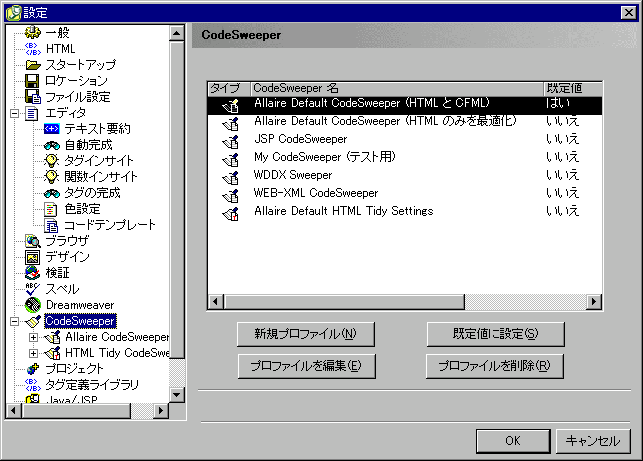Click the プロジェクト icon in the tree

click(33, 369)
